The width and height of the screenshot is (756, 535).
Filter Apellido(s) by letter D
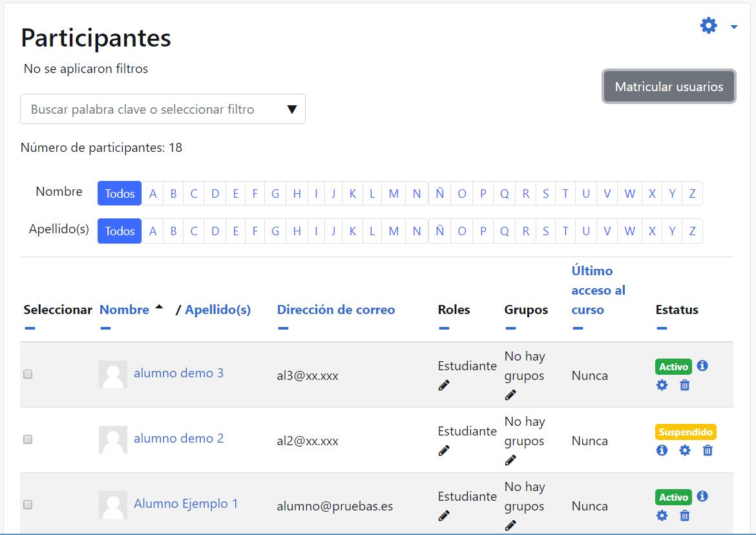coord(215,231)
